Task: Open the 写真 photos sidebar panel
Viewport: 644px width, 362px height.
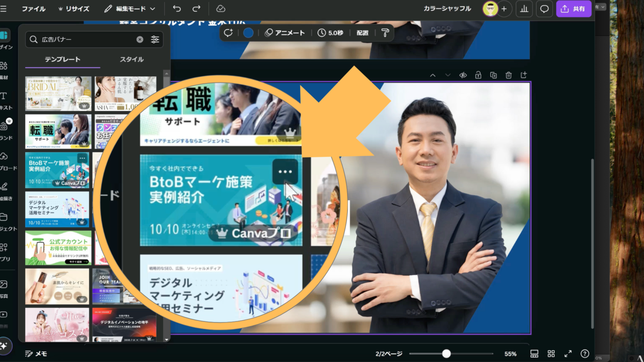Action: click(x=4, y=289)
